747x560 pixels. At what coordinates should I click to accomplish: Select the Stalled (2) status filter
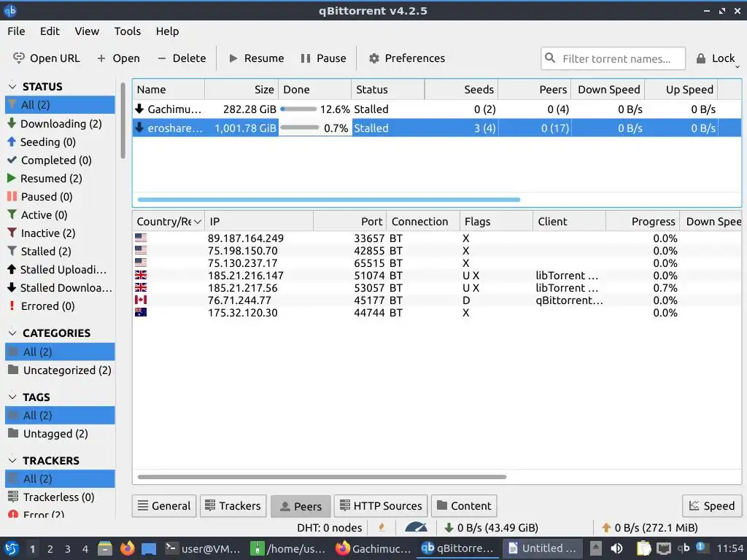click(60, 251)
